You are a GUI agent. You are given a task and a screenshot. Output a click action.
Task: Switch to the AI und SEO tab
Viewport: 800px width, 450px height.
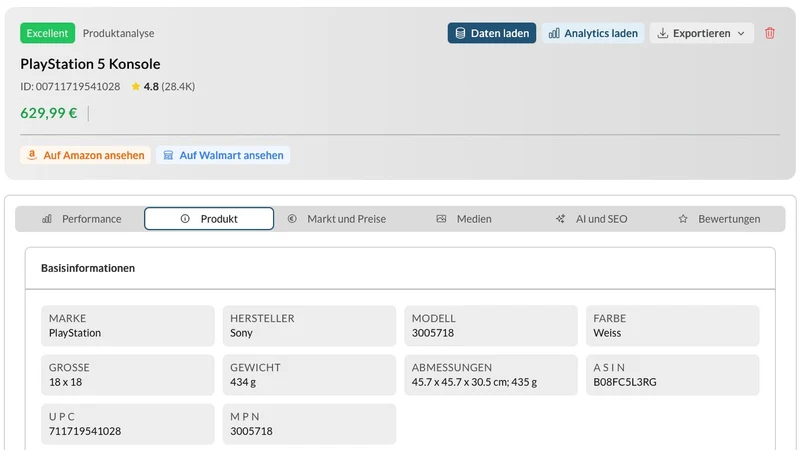coord(591,219)
